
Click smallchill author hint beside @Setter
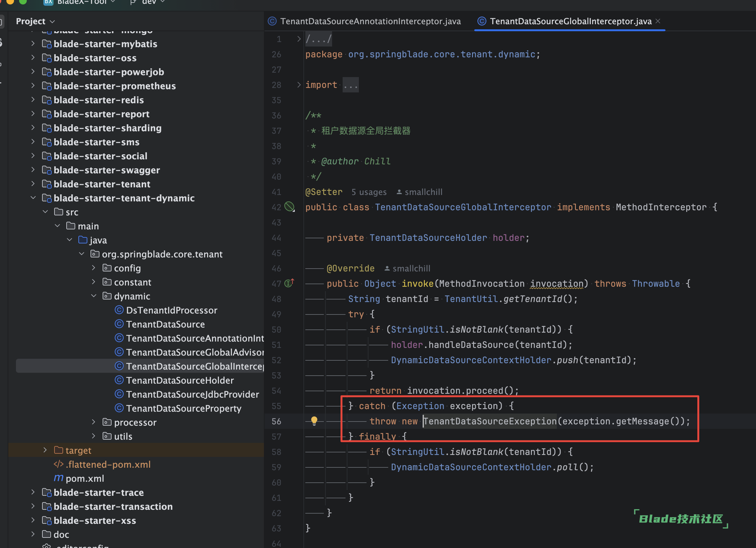419,192
